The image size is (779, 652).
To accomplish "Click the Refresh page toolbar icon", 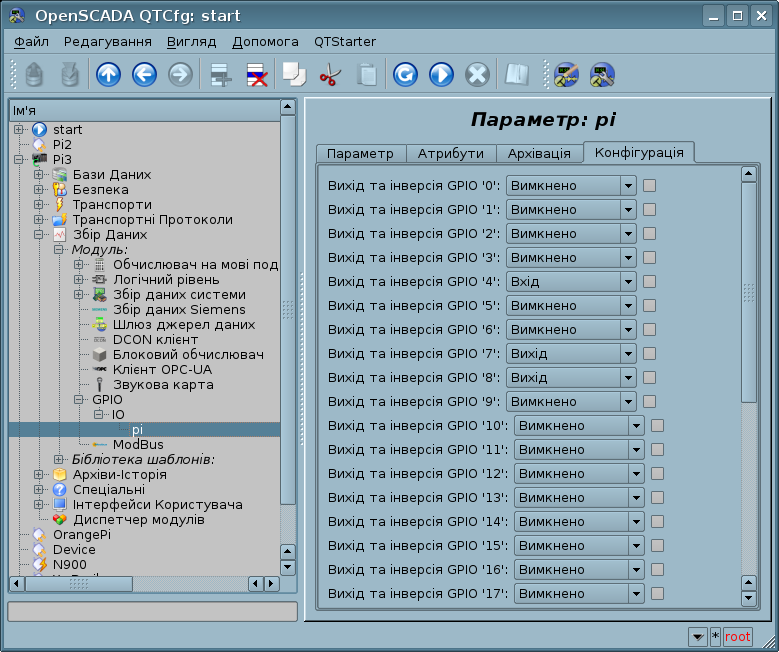I will [404, 75].
